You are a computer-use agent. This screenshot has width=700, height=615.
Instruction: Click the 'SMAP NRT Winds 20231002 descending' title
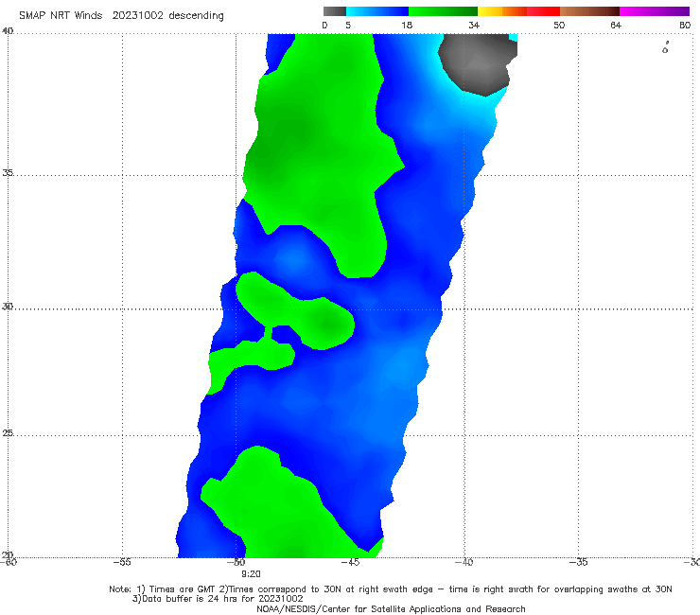121,16
